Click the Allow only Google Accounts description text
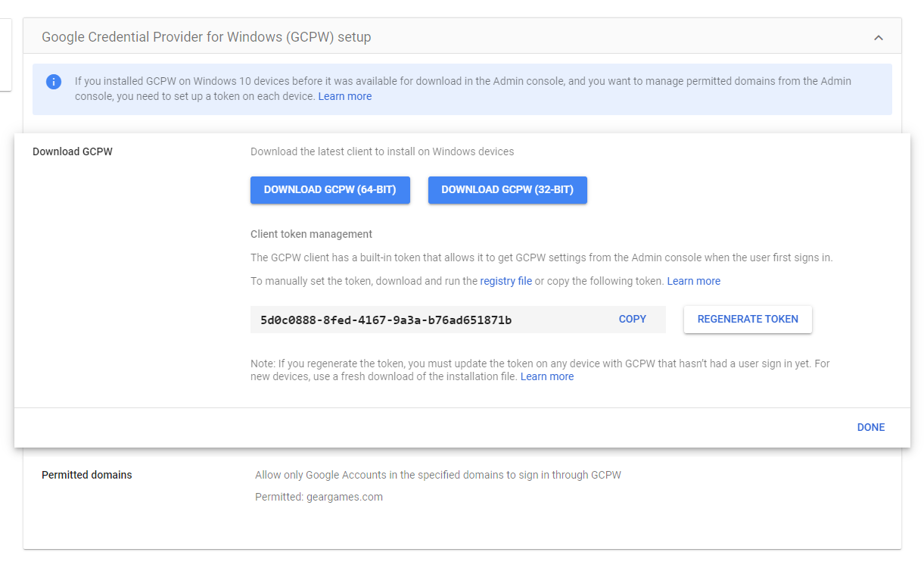This screenshot has height=571, width=924. pos(437,475)
